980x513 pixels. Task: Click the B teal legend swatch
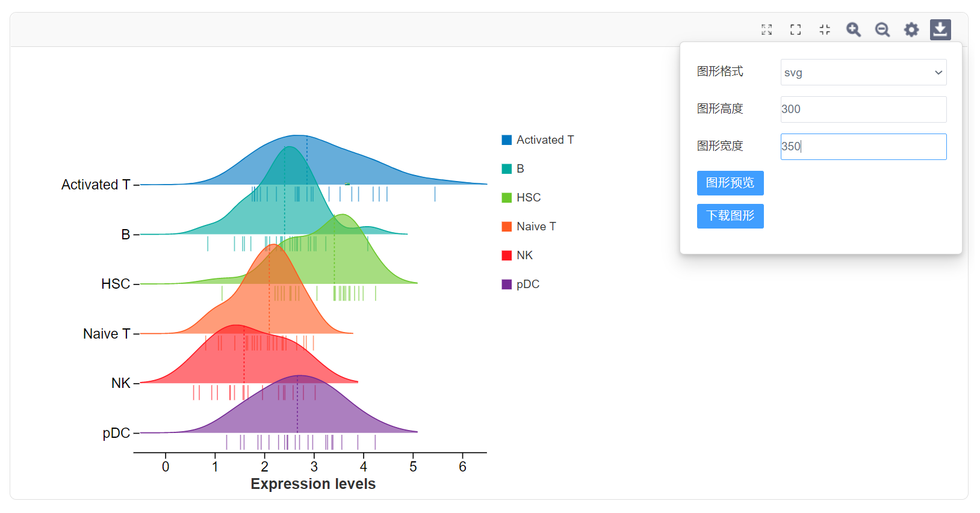pyautogui.click(x=507, y=169)
